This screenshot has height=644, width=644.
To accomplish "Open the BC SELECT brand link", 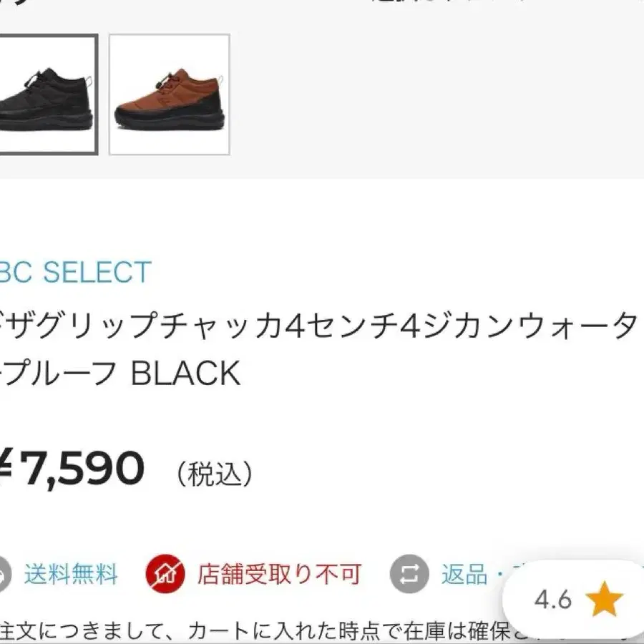I will click(74, 273).
